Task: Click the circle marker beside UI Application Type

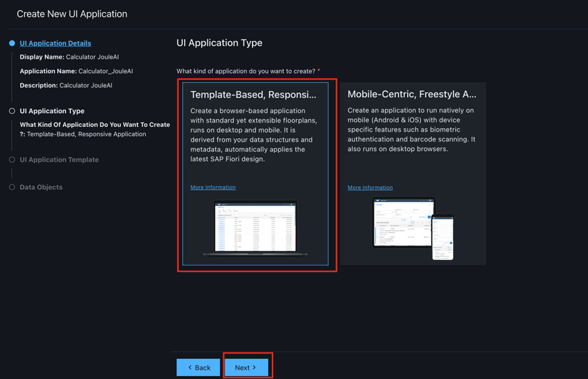Action: [x=12, y=111]
